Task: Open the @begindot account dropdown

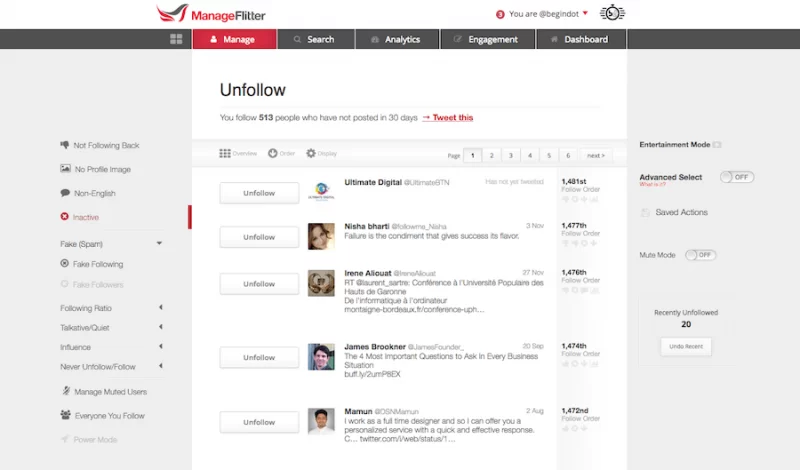Action: (548, 14)
